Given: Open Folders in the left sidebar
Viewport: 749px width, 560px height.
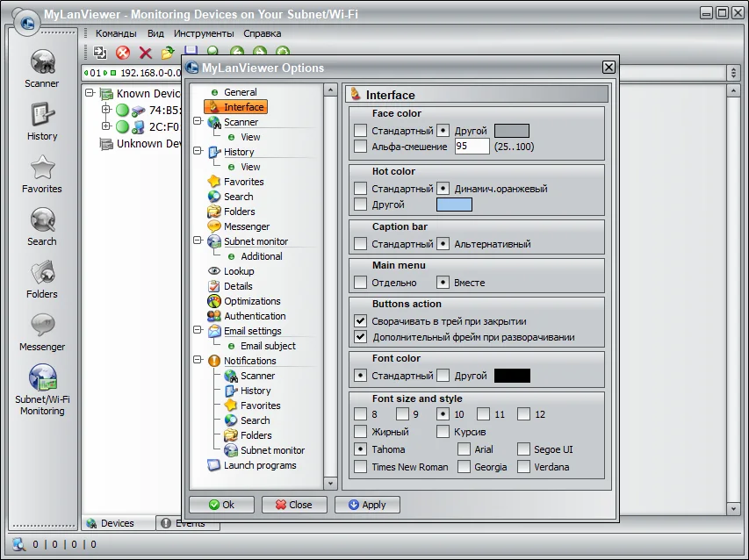Looking at the screenshot, I should coord(42,280).
